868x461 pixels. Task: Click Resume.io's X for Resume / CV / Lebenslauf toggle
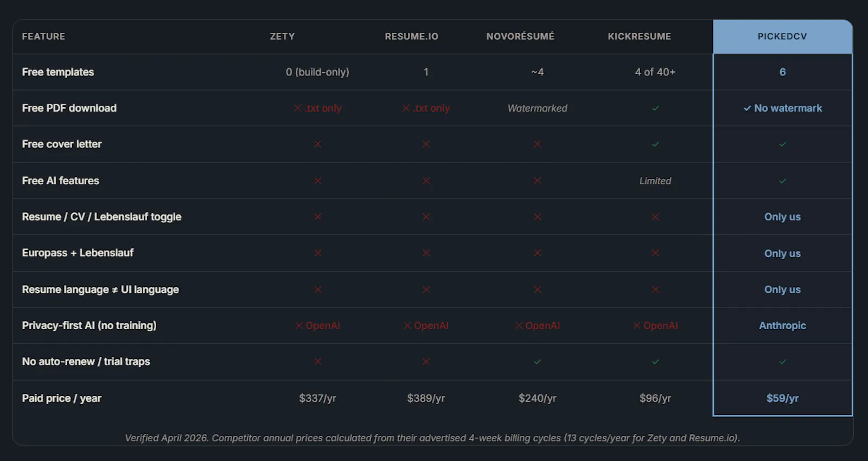point(426,217)
